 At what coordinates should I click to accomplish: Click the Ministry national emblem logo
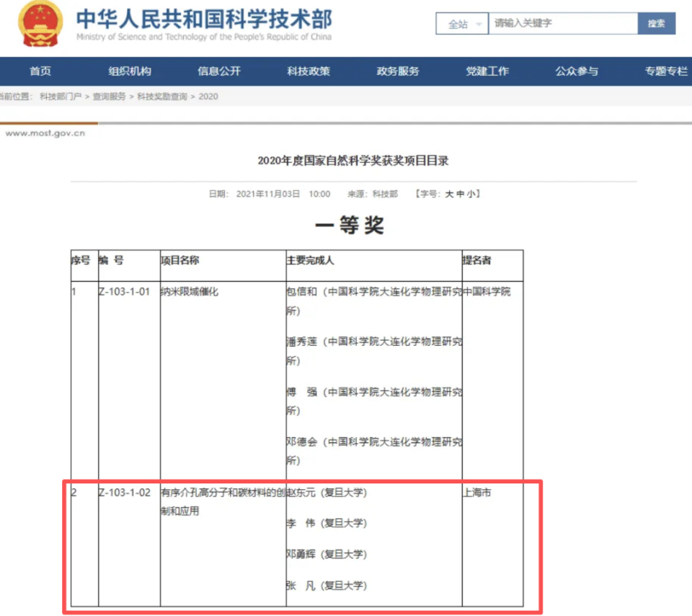[x=40, y=25]
